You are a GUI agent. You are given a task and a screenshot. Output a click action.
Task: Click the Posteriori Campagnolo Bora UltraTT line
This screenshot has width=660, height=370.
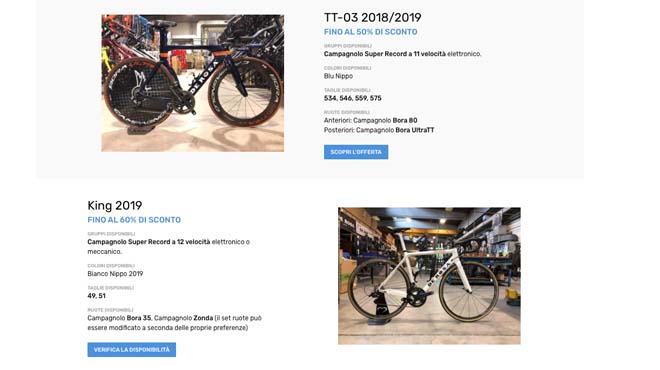[379, 130]
